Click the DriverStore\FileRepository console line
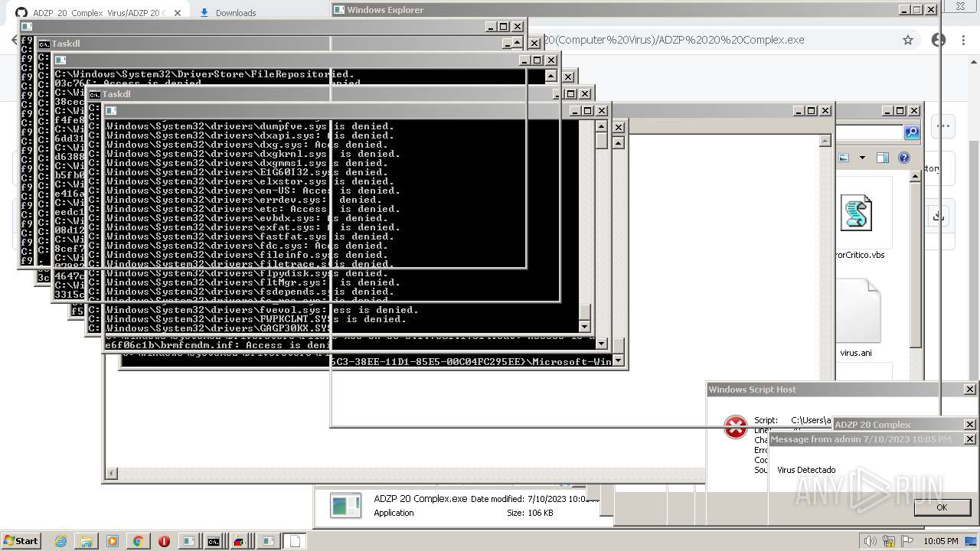Viewport: 980px width, 551px height. click(x=204, y=74)
